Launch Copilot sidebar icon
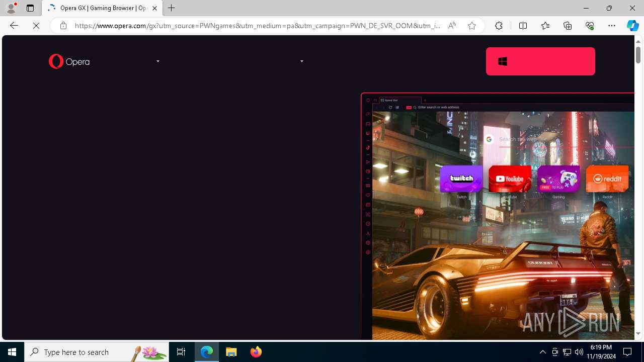This screenshot has width=644, height=362. (x=632, y=26)
